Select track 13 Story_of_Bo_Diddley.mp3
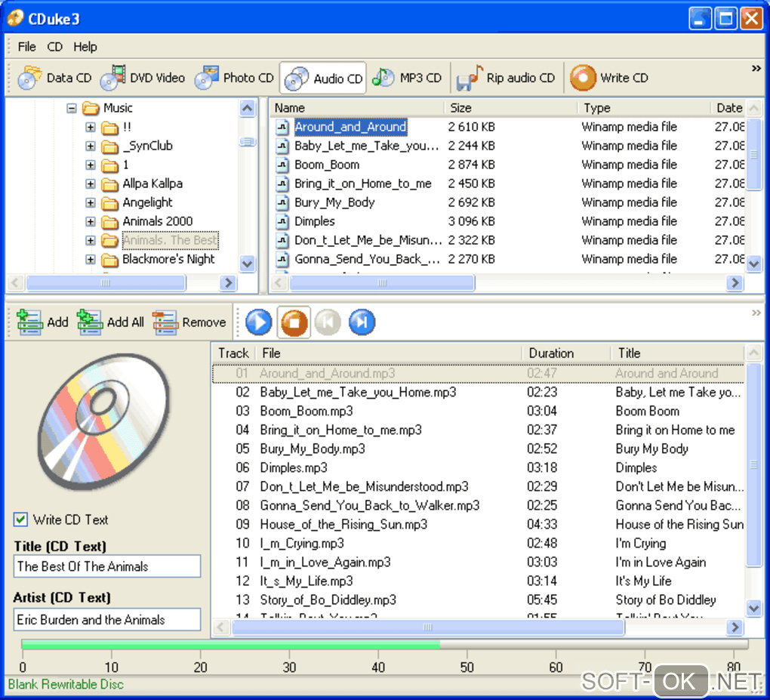 click(479, 600)
